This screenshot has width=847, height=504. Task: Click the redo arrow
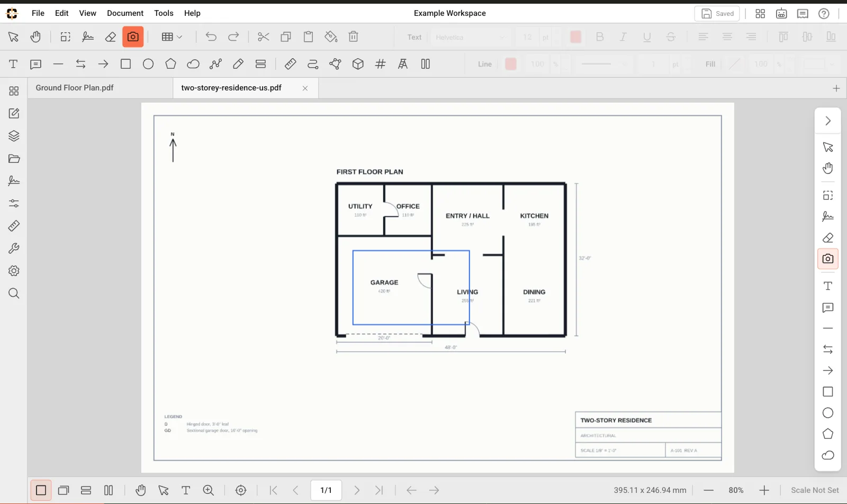(x=233, y=37)
